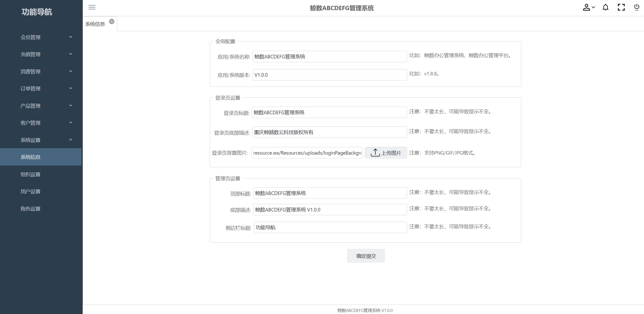This screenshot has width=644, height=314.
Task: Click the 侧边栏标题 input field
Action: point(330,227)
